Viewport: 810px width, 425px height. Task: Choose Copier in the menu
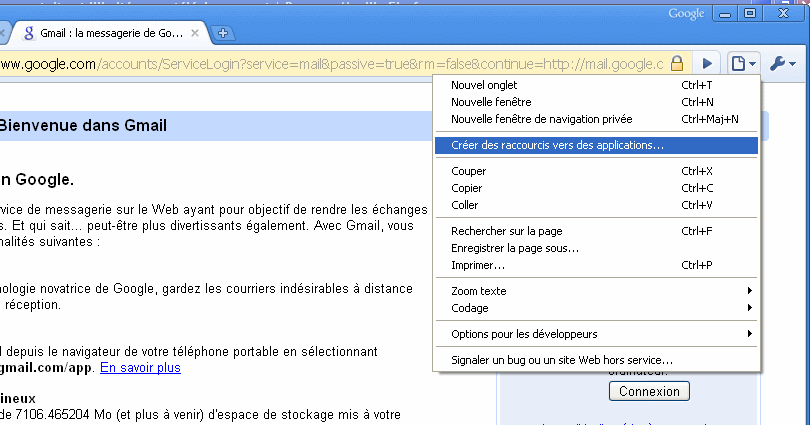[597, 188]
